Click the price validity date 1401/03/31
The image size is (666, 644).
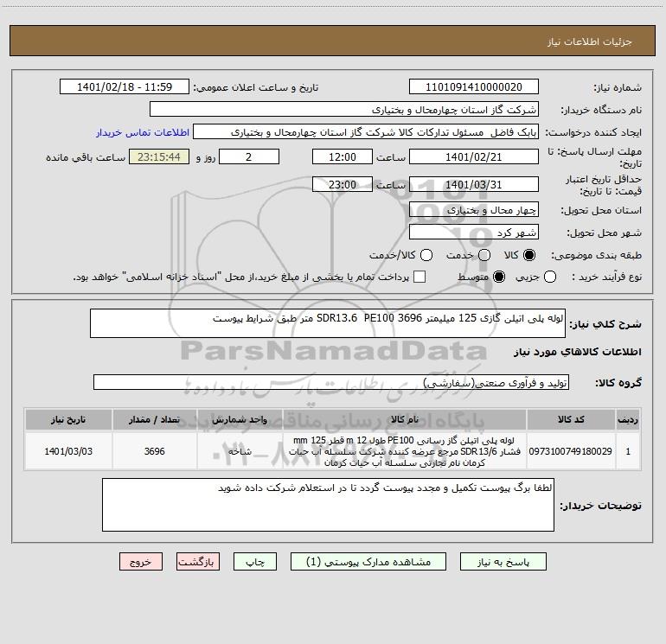pyautogui.click(x=474, y=184)
